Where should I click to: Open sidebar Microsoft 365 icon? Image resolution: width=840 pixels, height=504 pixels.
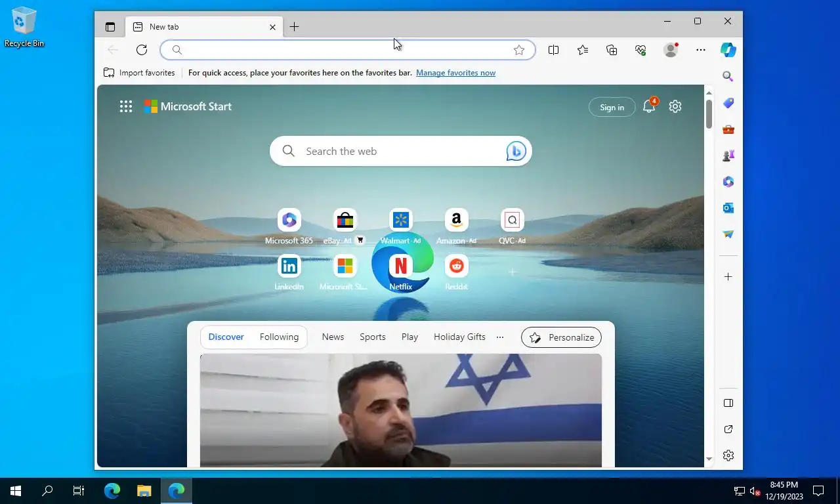tap(728, 182)
